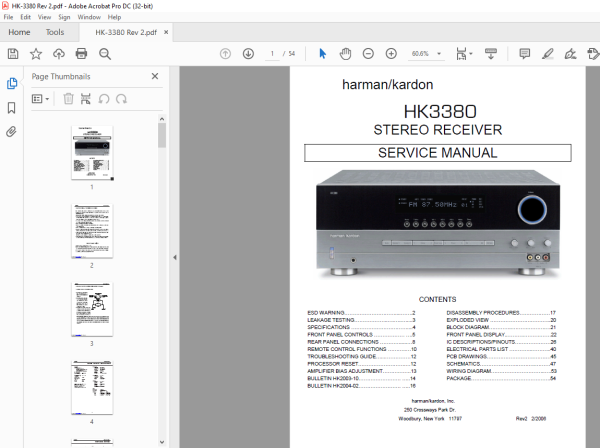Select the highlight text pen tool
The height and width of the screenshot is (448, 600).
click(548, 54)
